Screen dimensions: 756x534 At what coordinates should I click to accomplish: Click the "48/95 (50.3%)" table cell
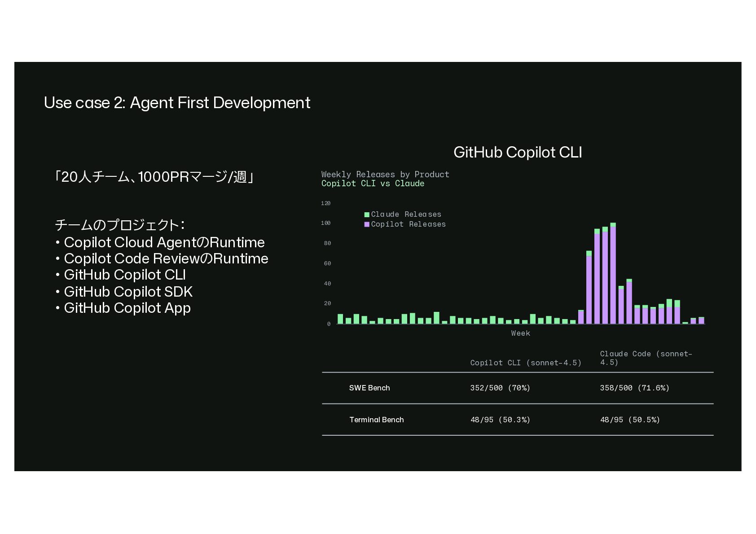500,420
